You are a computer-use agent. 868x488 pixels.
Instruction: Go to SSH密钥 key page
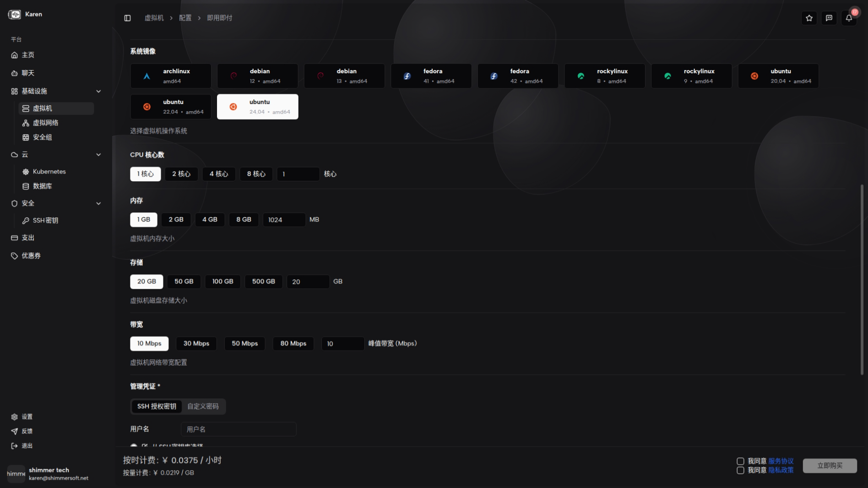coord(45,221)
